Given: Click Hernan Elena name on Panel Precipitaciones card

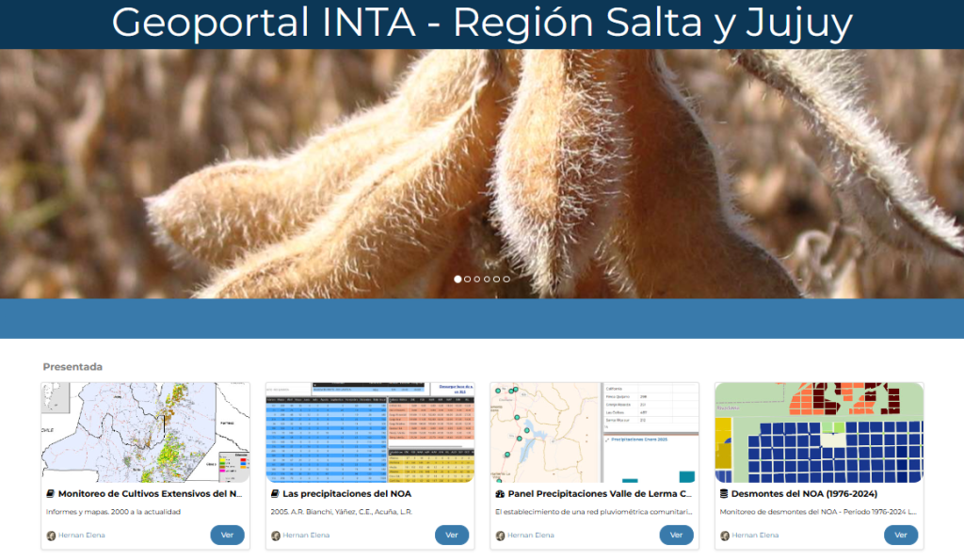Looking at the screenshot, I should pyautogui.click(x=531, y=536).
